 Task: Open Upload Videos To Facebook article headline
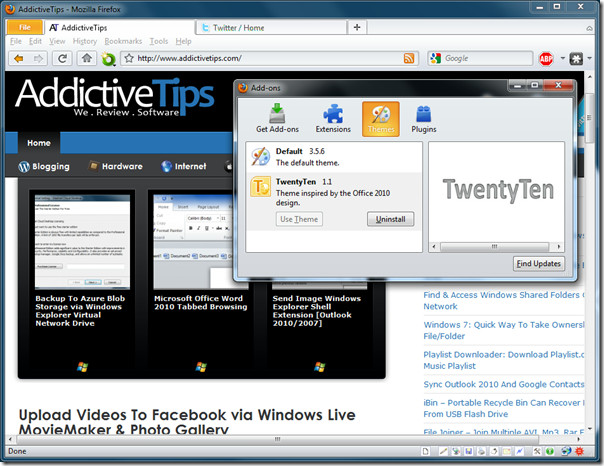coord(187,422)
